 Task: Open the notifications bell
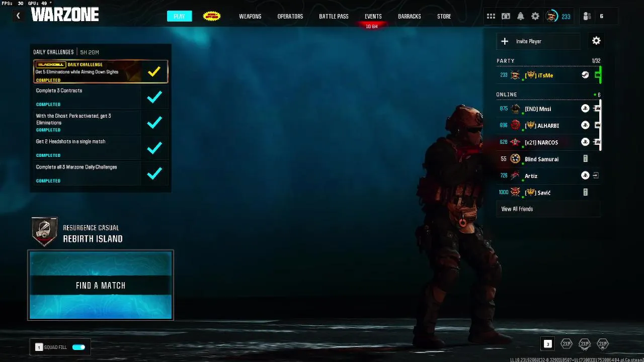click(521, 16)
